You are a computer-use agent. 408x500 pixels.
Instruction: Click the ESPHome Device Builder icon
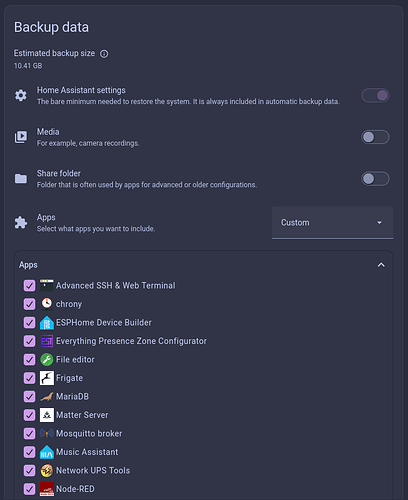point(47,323)
